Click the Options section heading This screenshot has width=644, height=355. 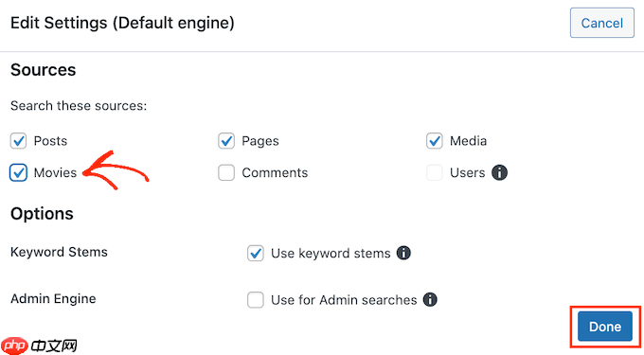[x=42, y=214]
